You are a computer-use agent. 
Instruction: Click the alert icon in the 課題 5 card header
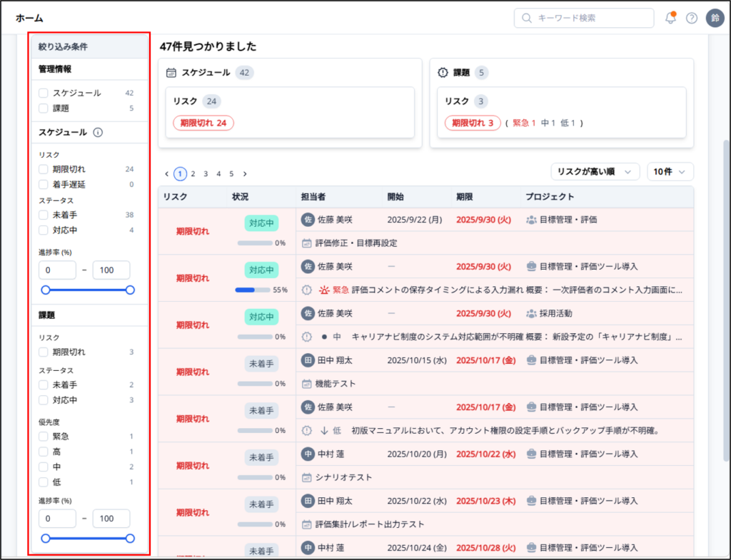click(x=443, y=73)
